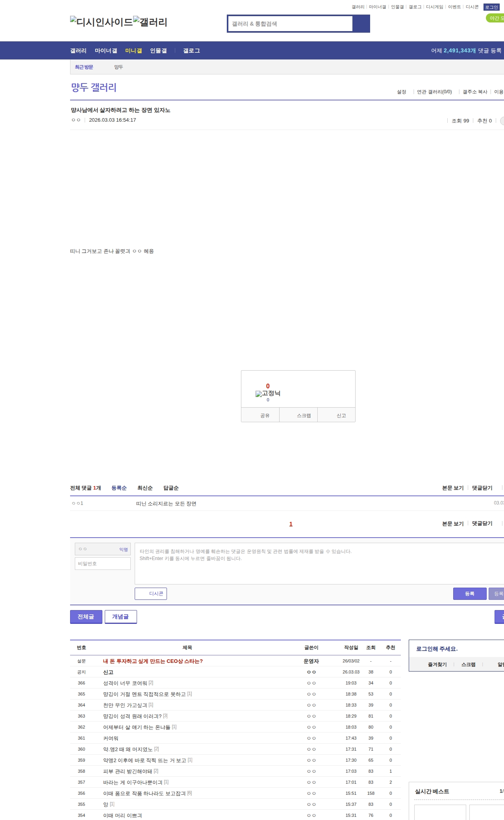This screenshot has width=504, height=820.
Task: Sort comments by 최신순
Action: click(x=145, y=488)
